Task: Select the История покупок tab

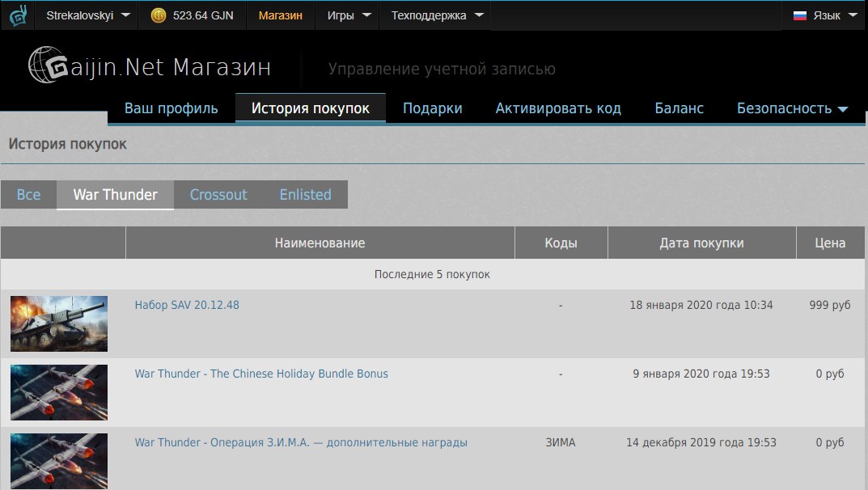Action: tap(311, 108)
